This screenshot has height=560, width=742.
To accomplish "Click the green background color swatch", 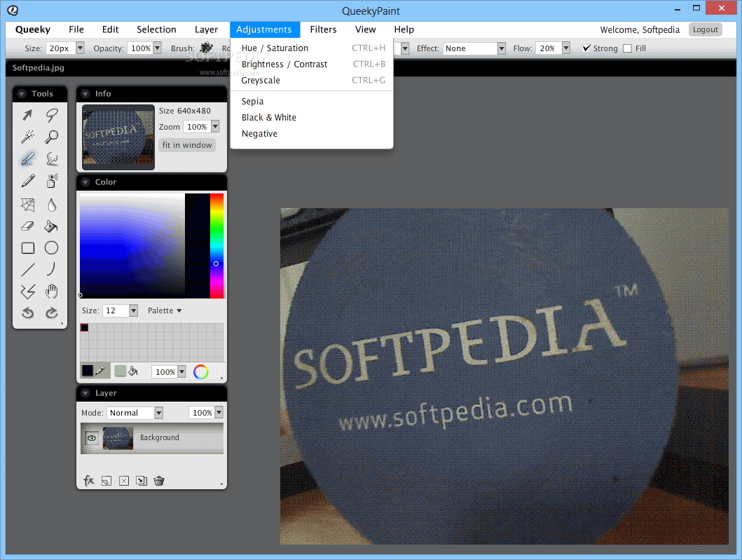I will (121, 371).
